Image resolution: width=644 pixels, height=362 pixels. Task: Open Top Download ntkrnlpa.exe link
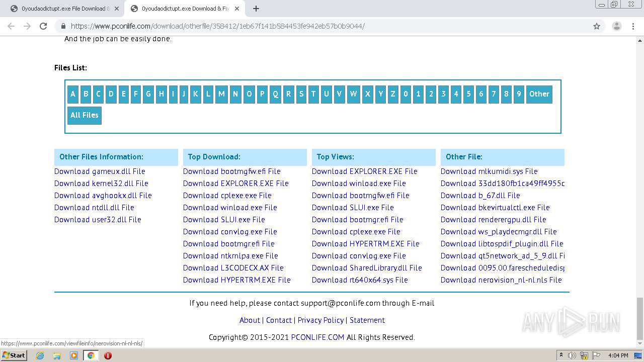(230, 256)
